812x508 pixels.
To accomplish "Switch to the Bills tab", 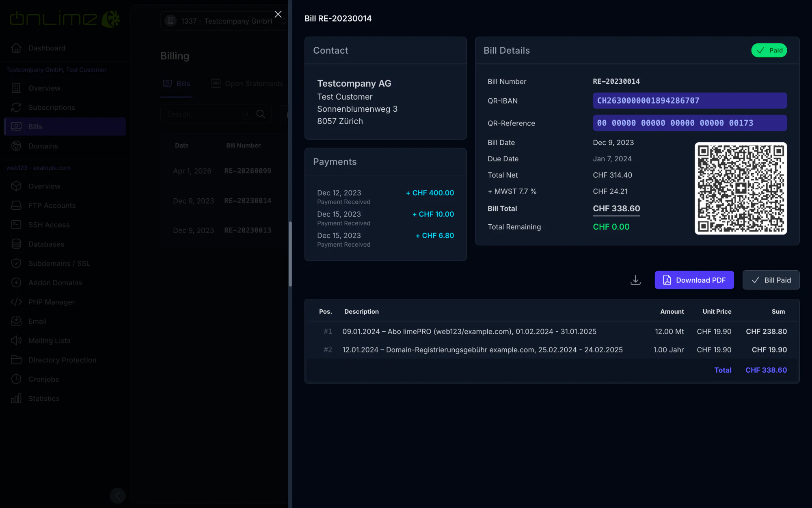I will (177, 84).
